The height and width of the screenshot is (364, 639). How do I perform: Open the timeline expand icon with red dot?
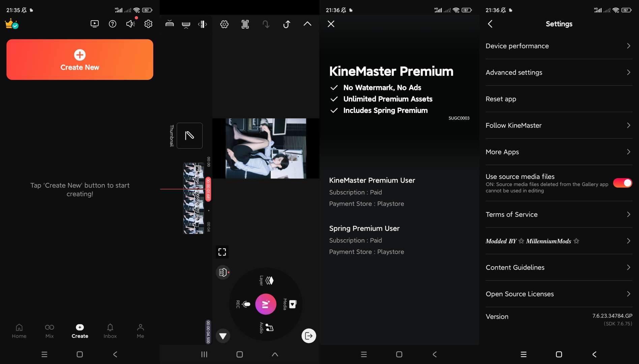(223, 272)
